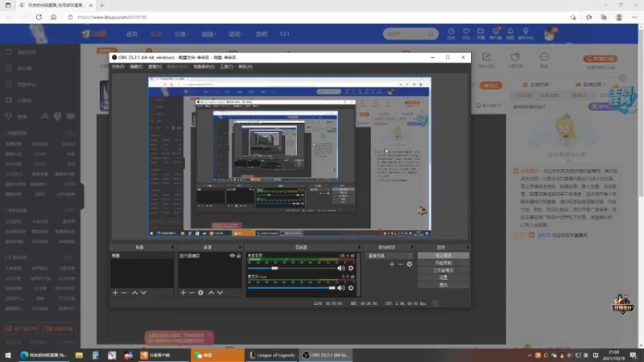This screenshot has width=644, height=362.
Task: Click the OBS mixer vertical scrollbar
Action: pos(358,274)
